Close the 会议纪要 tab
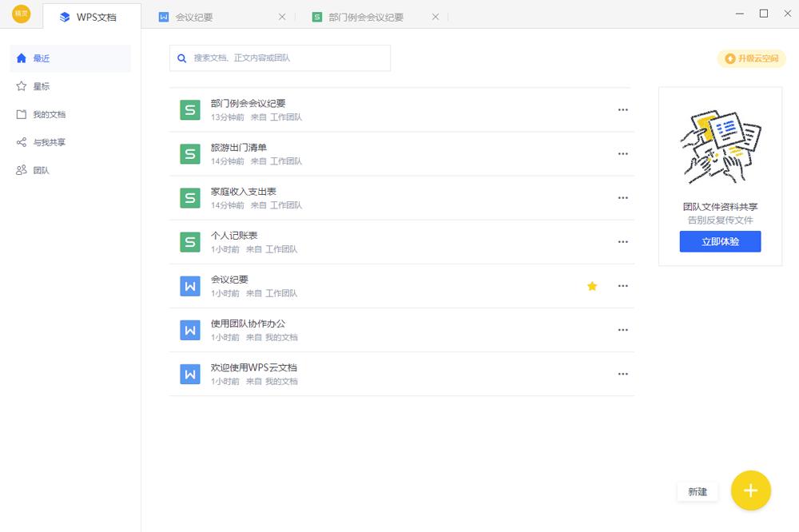The image size is (799, 532). pyautogui.click(x=282, y=17)
